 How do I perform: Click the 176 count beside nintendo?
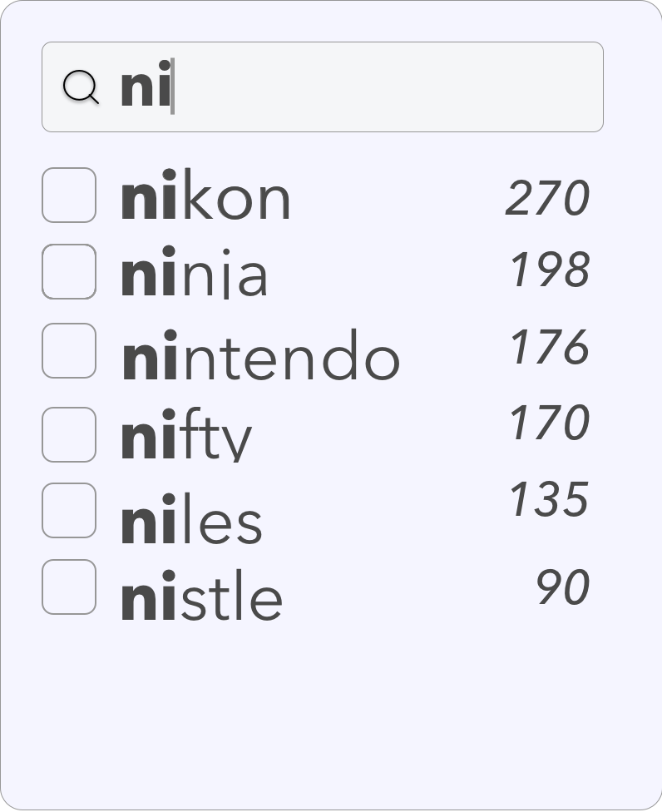[x=549, y=348]
